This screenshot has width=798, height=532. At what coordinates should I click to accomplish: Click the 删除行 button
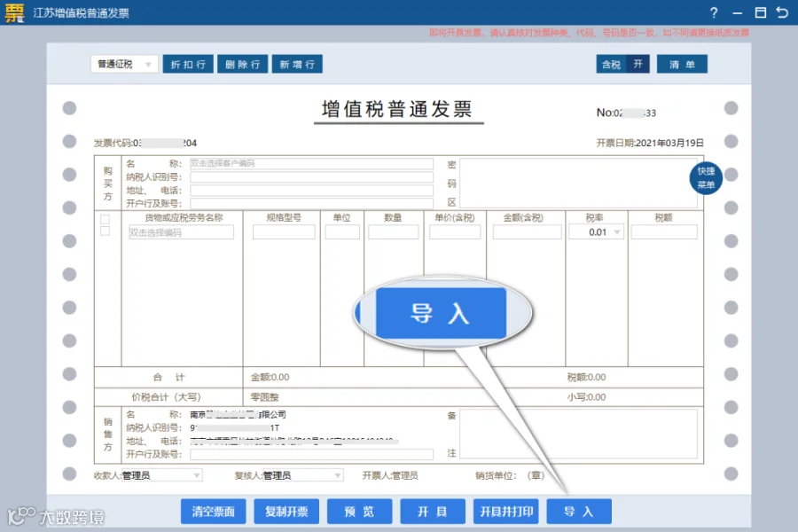click(x=243, y=64)
